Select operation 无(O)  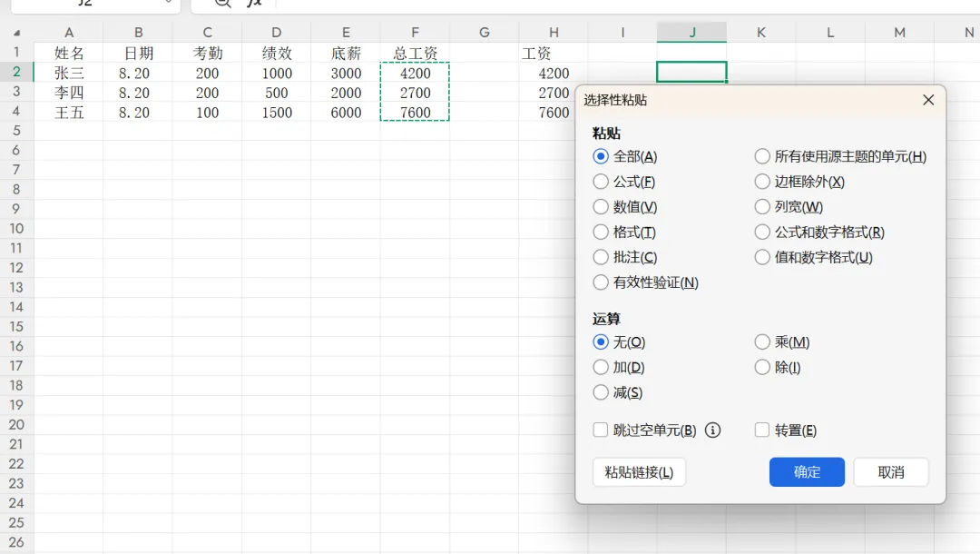point(601,342)
